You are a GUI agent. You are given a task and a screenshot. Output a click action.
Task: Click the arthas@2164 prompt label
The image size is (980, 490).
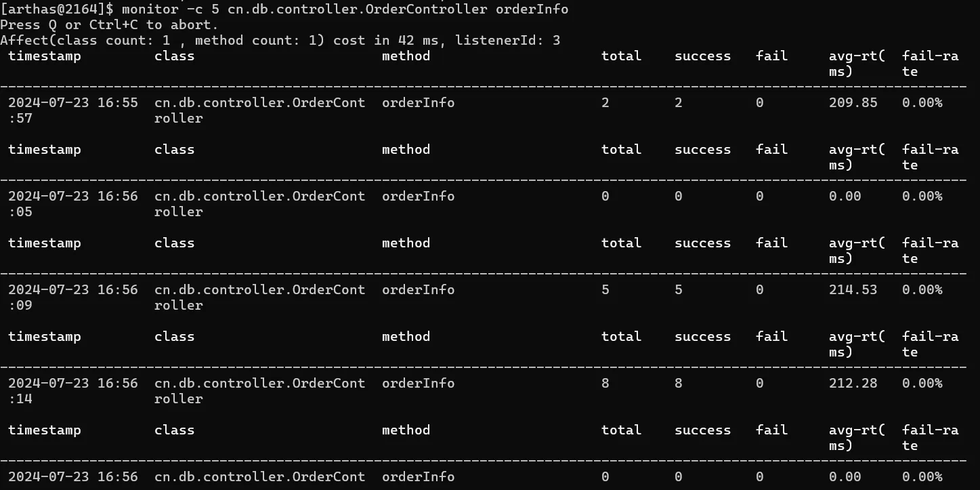tap(58, 9)
